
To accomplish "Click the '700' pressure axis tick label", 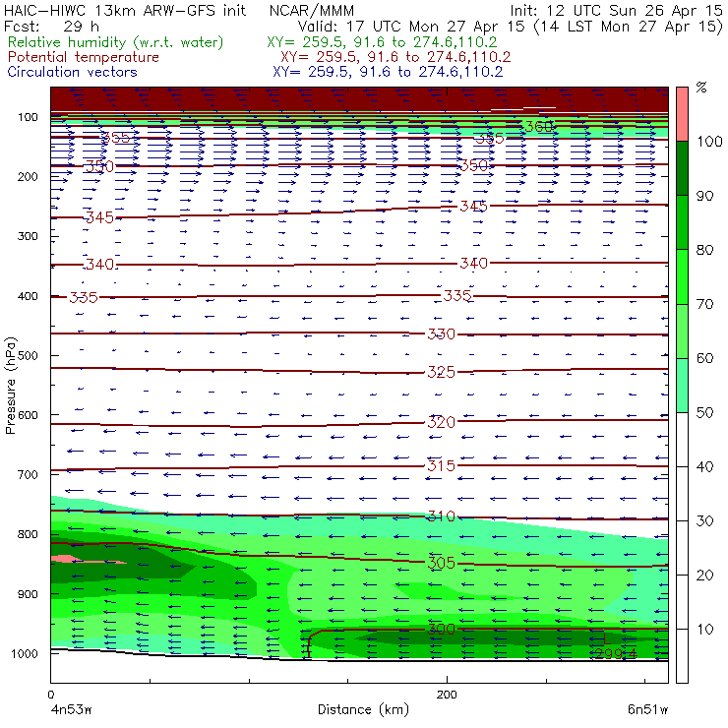I will [x=28, y=475].
